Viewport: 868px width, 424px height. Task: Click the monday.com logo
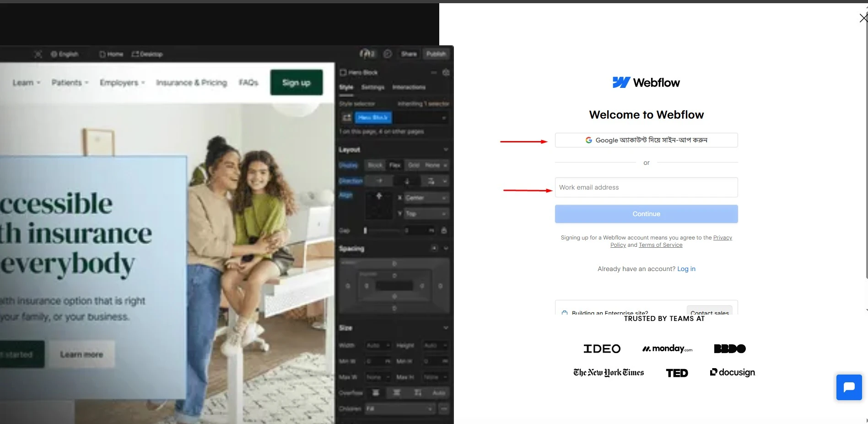[x=667, y=349]
